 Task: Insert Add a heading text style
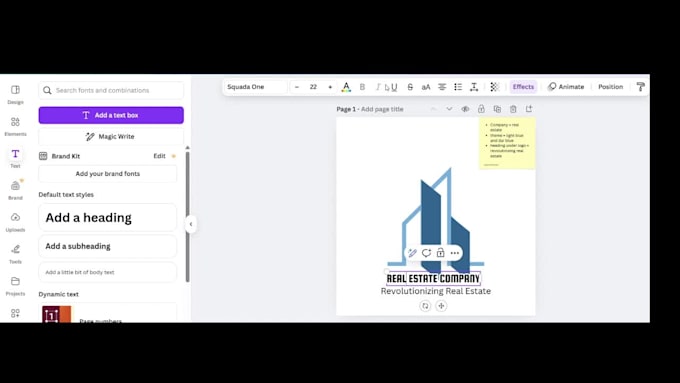pos(108,217)
